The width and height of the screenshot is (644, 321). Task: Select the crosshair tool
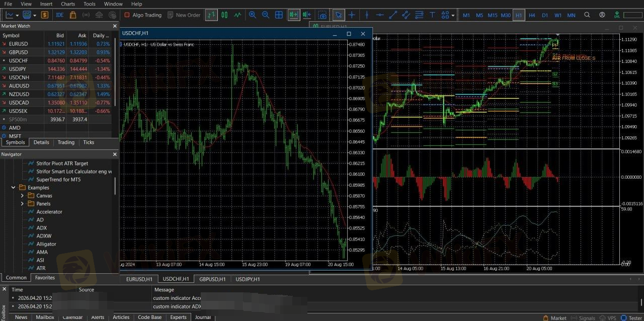pyautogui.click(x=352, y=15)
